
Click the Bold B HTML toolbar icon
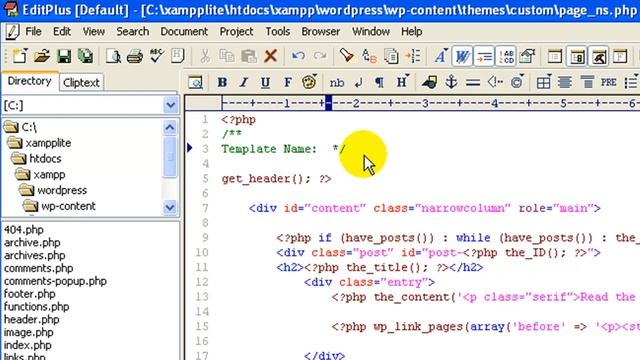coord(222,82)
